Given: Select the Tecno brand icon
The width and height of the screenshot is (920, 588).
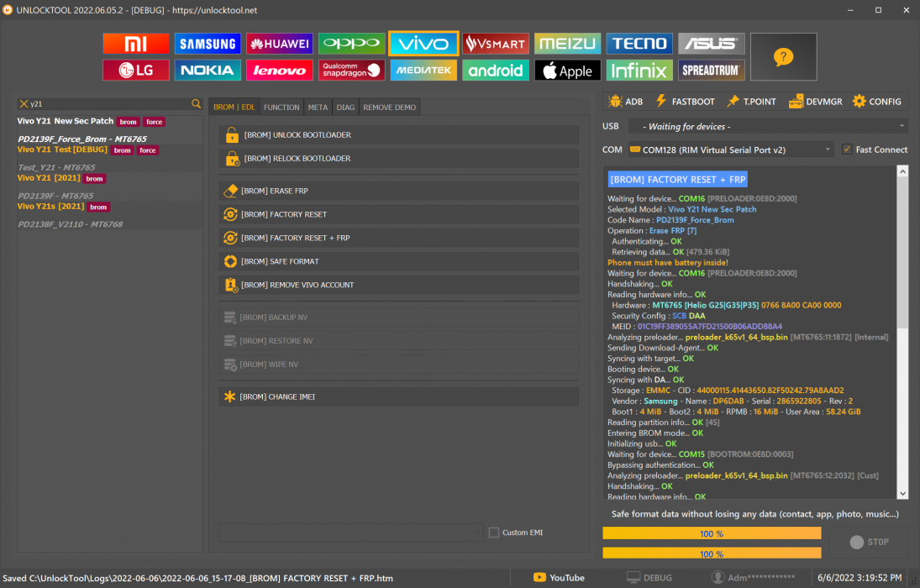Looking at the screenshot, I should (x=639, y=44).
